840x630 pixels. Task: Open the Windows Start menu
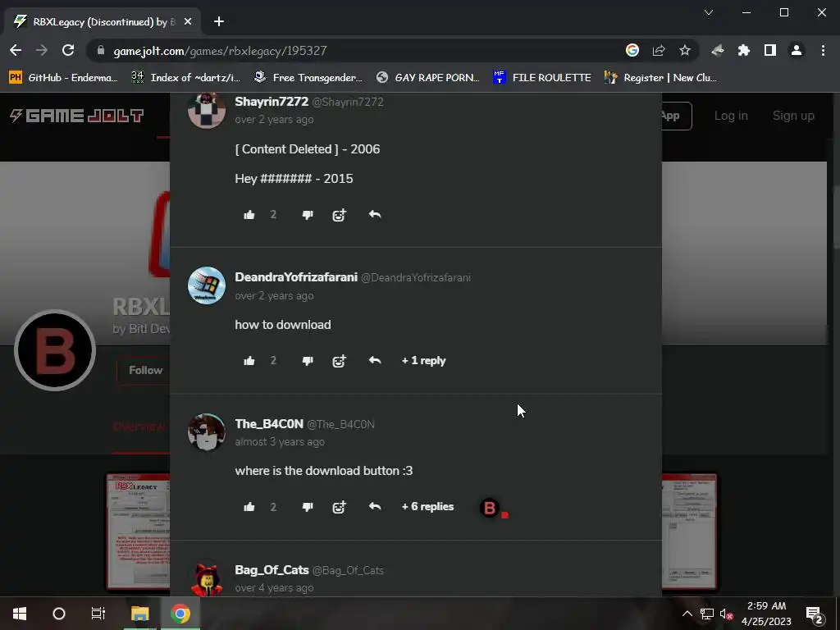pos(20,614)
